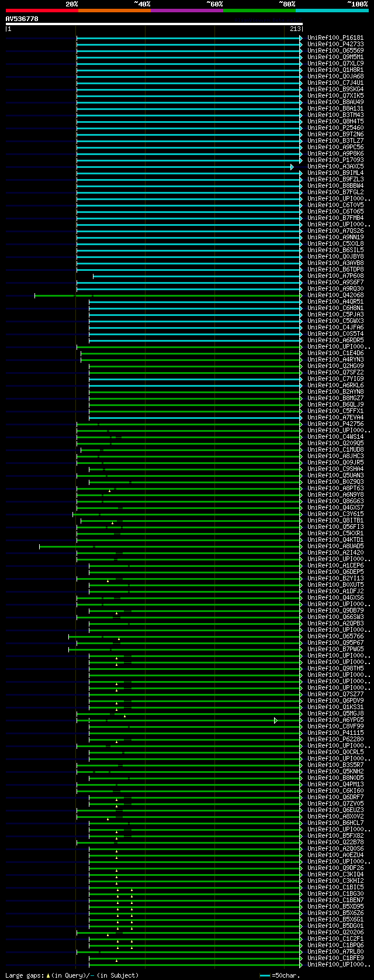The image size is (374, 980).
Task: Select hit label UniRef100_P42756
Action: tap(335, 424)
